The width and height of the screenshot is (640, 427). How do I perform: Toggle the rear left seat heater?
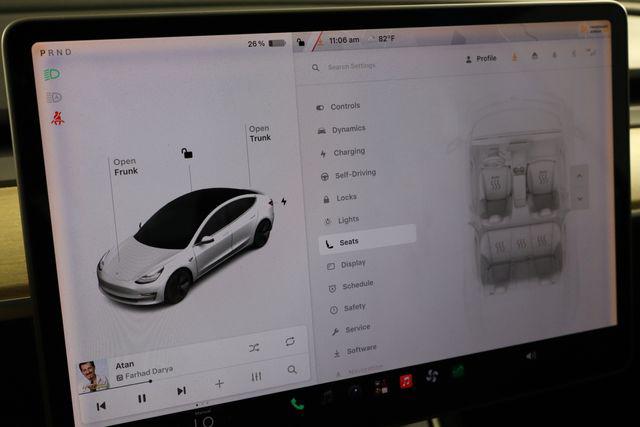(500, 246)
